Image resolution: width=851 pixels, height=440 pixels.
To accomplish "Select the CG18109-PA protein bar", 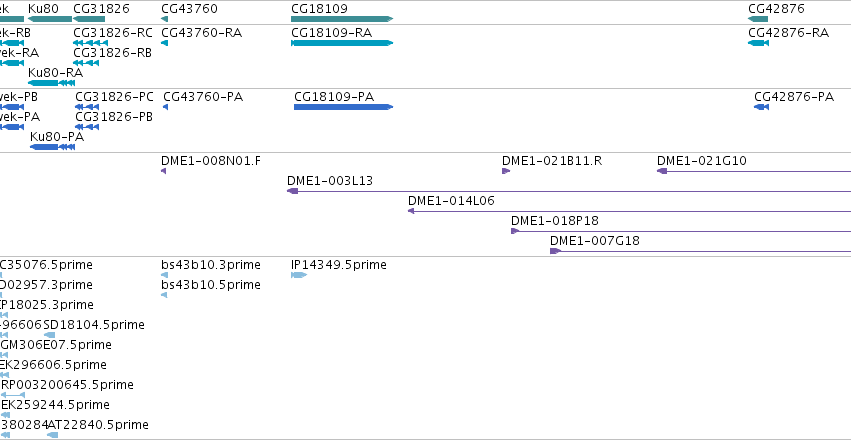I will coord(344,107).
